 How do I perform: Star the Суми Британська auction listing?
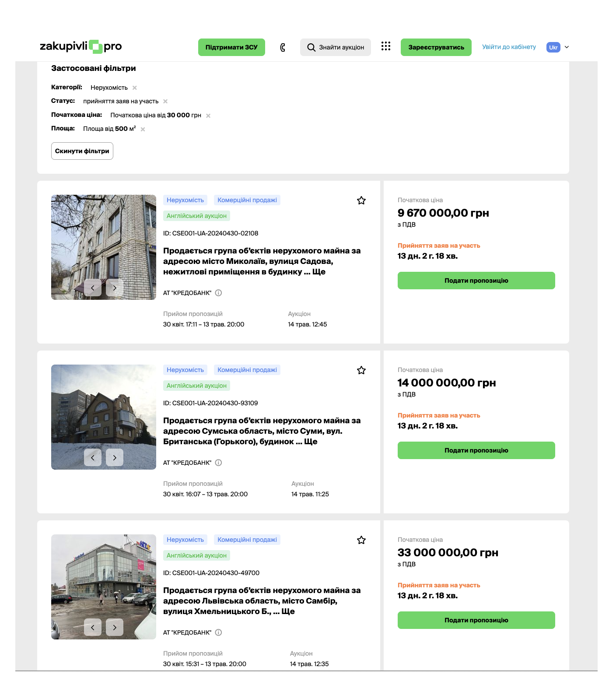coord(361,370)
